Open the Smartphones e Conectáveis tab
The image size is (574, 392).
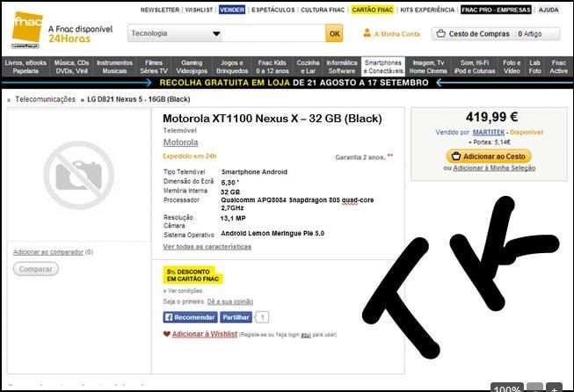click(383, 67)
